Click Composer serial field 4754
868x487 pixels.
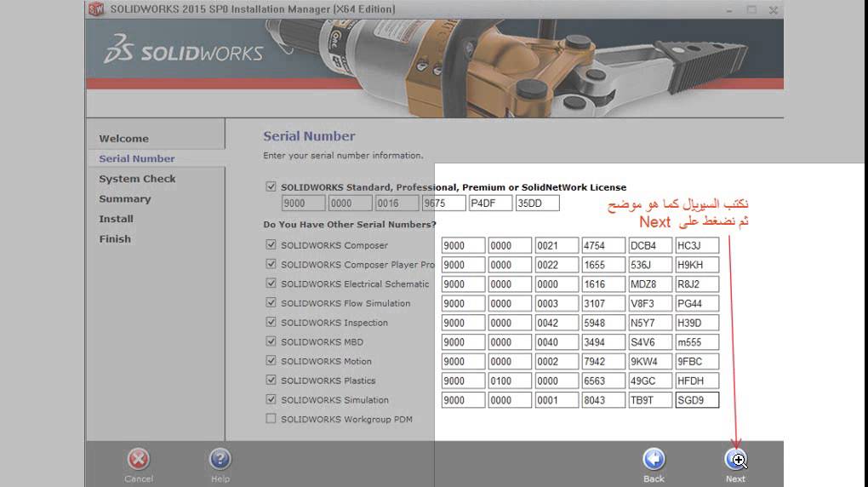point(603,245)
